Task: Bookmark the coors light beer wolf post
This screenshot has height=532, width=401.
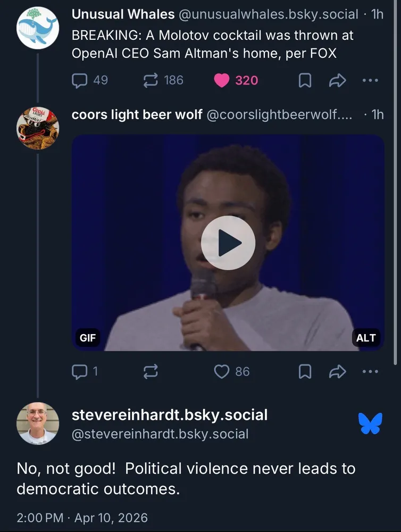Action: click(305, 371)
